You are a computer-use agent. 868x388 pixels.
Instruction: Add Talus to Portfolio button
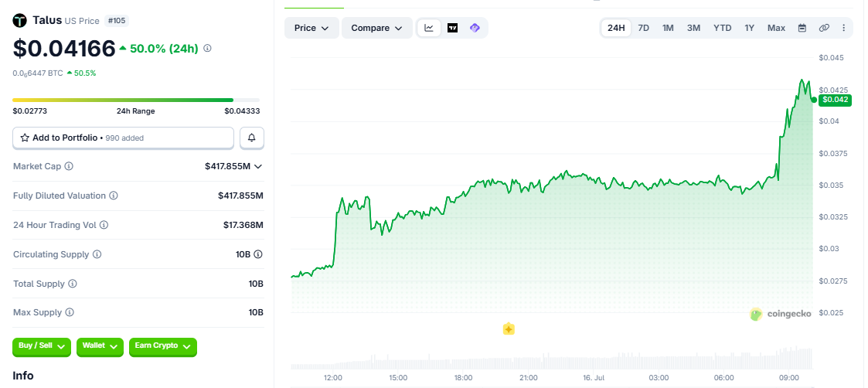coord(123,138)
